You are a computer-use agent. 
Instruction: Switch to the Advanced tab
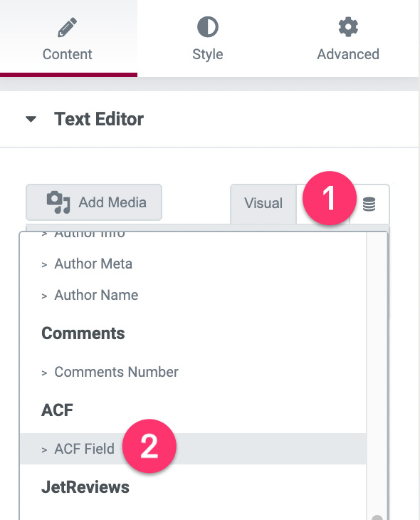point(348,38)
